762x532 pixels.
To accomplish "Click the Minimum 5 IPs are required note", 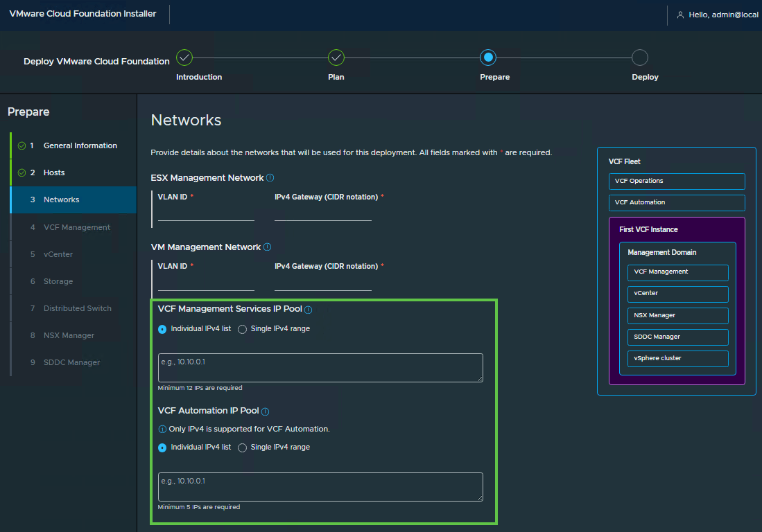I will 199,507.
